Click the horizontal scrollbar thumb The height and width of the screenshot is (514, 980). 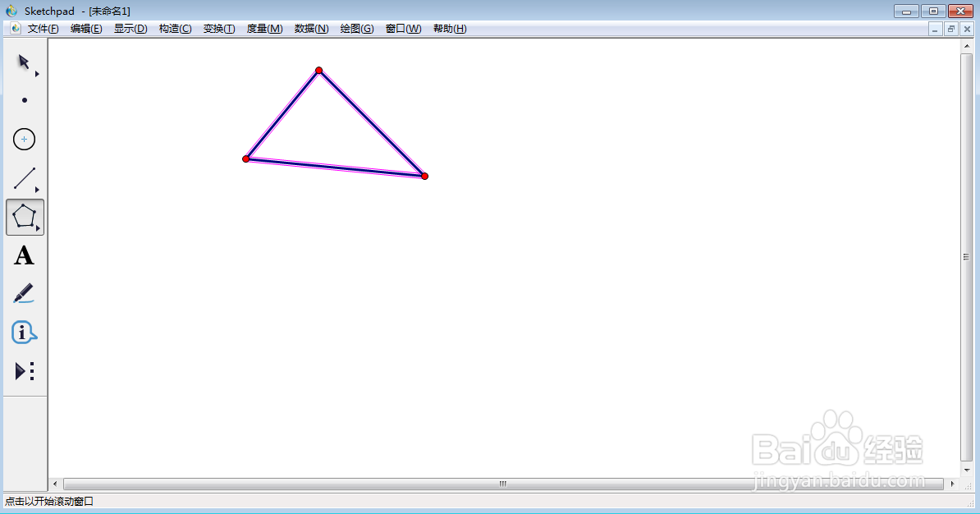point(503,484)
